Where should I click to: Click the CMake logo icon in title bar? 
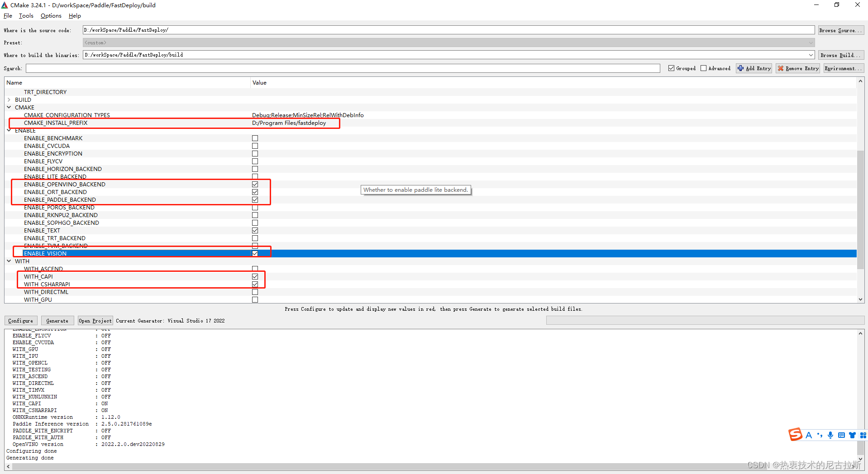point(5,5)
